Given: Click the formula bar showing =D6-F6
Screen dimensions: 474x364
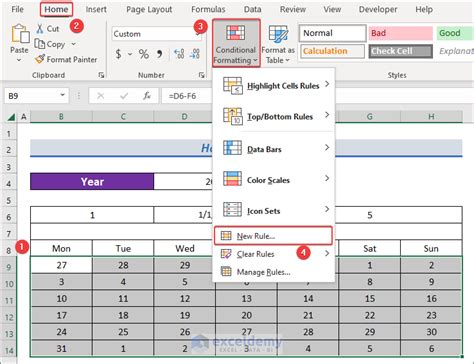Looking at the screenshot, I should [x=187, y=96].
